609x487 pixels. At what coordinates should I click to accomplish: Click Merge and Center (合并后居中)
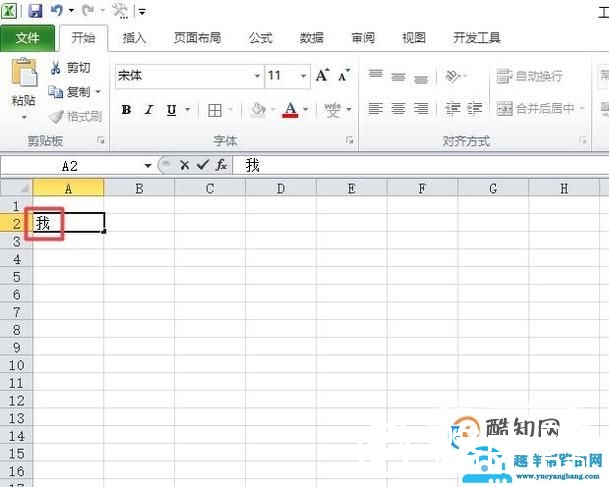535,108
